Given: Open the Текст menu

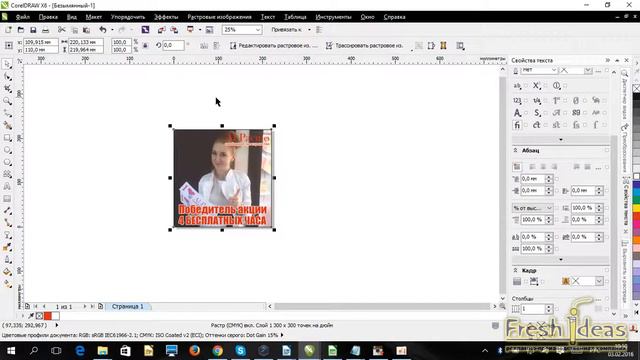Looking at the screenshot, I should point(268,17).
